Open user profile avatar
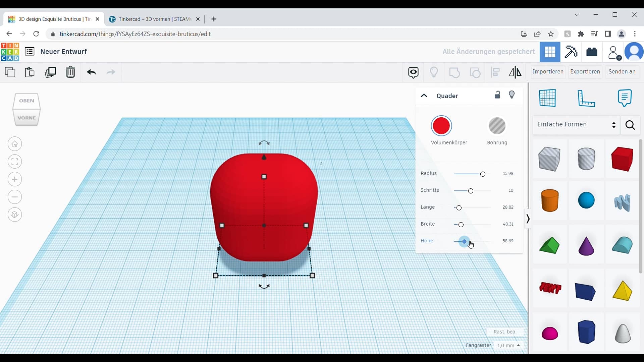 (634, 52)
